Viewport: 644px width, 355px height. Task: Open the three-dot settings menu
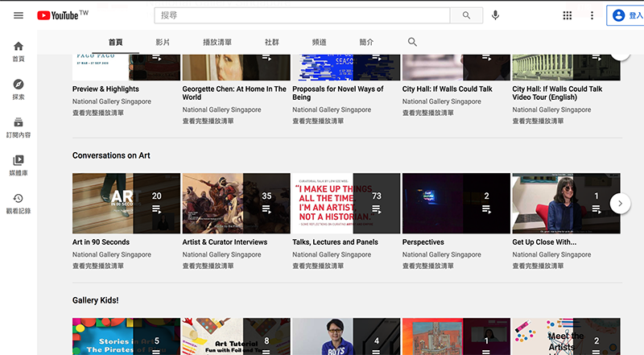(592, 15)
